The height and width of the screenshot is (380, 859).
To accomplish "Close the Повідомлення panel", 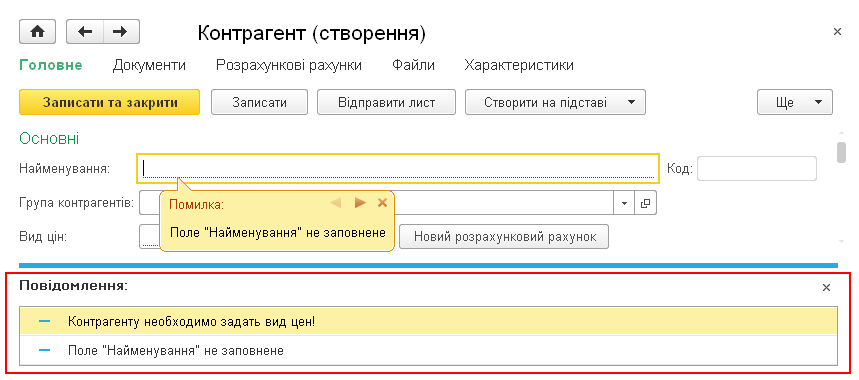I will coord(827,287).
